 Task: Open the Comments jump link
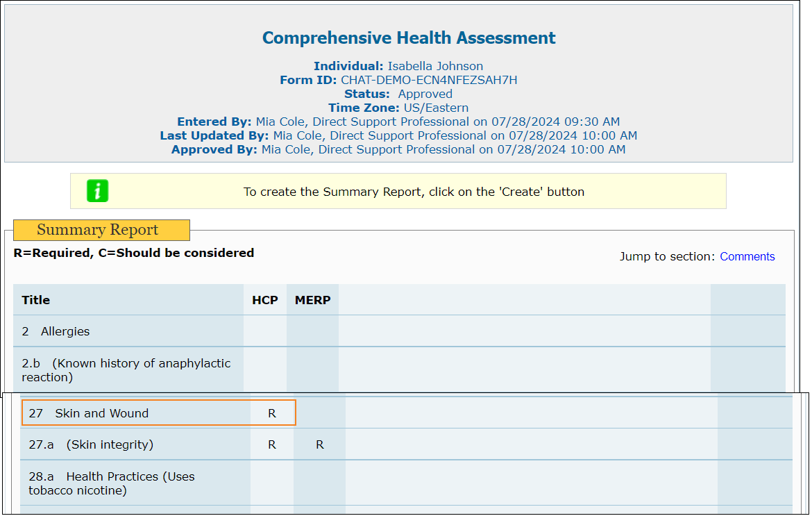(x=747, y=256)
